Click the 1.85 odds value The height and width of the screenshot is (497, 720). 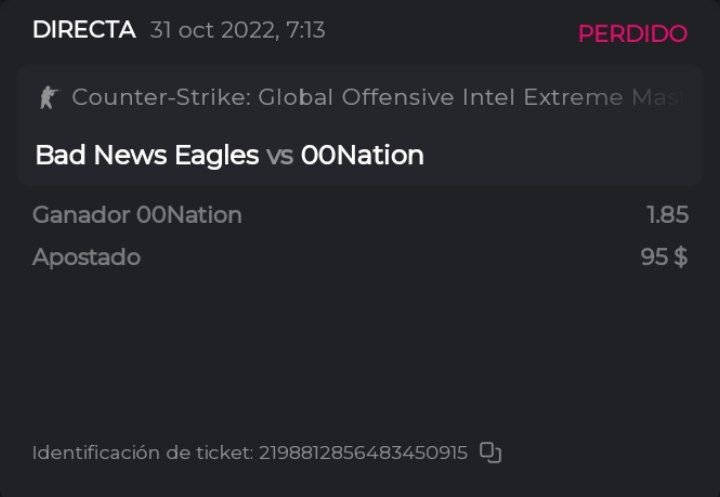coord(667,215)
